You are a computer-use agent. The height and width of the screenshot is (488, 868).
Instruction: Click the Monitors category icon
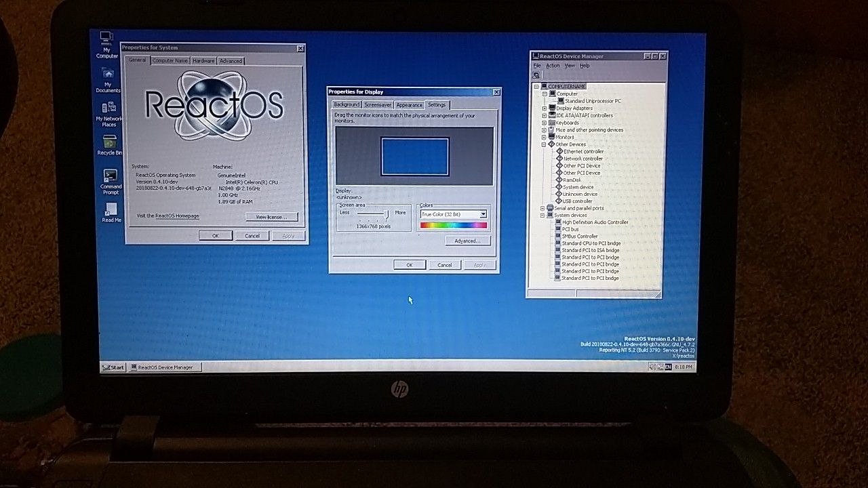coord(552,137)
